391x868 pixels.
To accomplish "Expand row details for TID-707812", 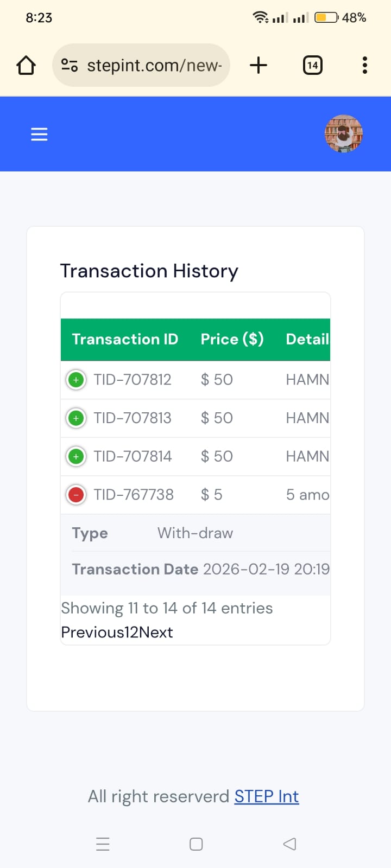I will [76, 380].
